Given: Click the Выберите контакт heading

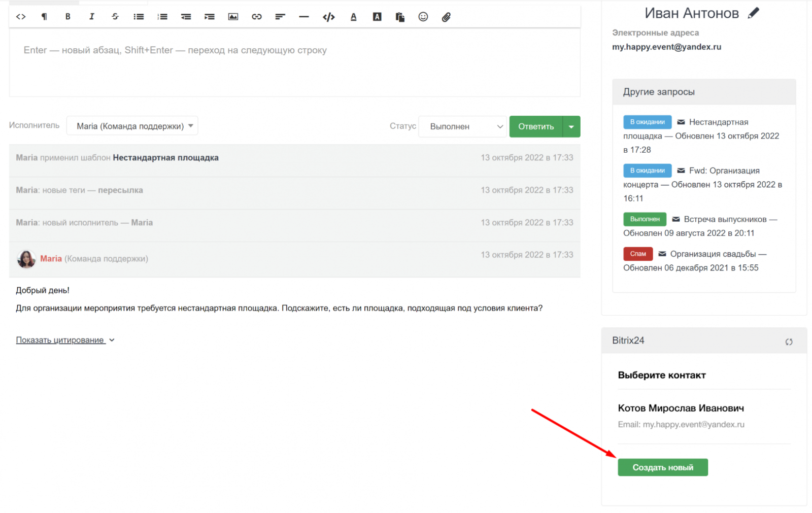Looking at the screenshot, I should click(x=662, y=375).
